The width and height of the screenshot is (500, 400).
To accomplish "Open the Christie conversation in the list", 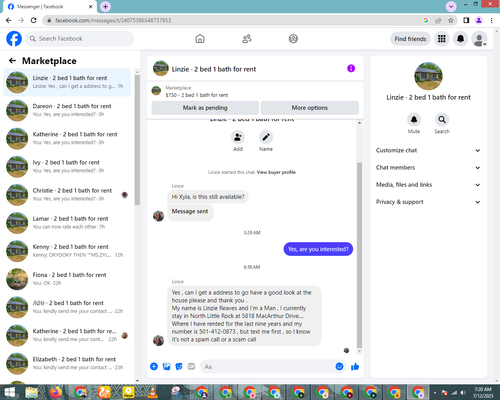I will [x=67, y=195].
